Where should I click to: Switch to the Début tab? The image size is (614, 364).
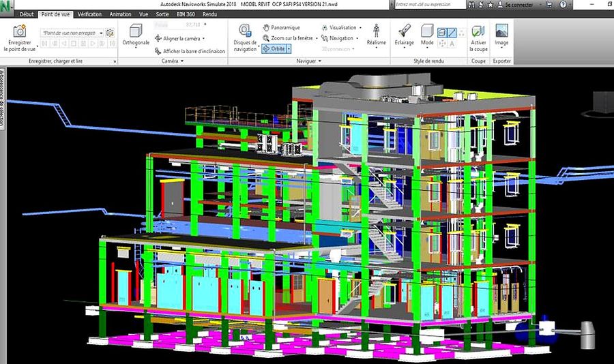click(27, 14)
